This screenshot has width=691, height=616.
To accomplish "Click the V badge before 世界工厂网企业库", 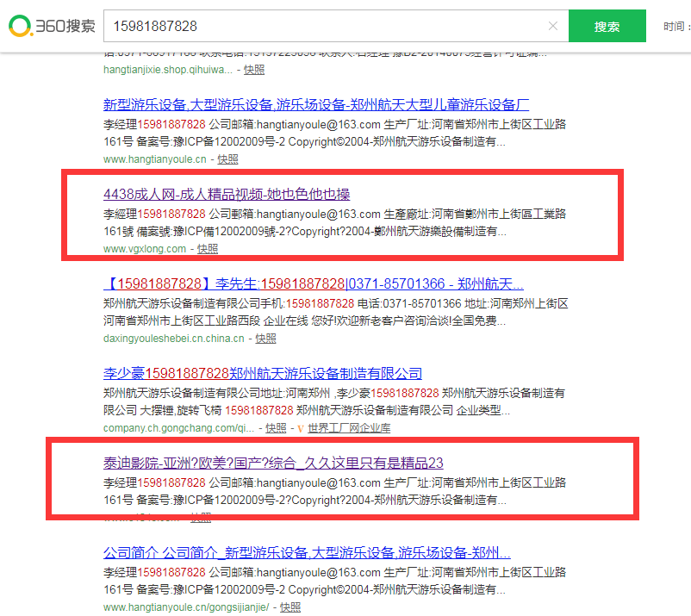I will pos(301,429).
